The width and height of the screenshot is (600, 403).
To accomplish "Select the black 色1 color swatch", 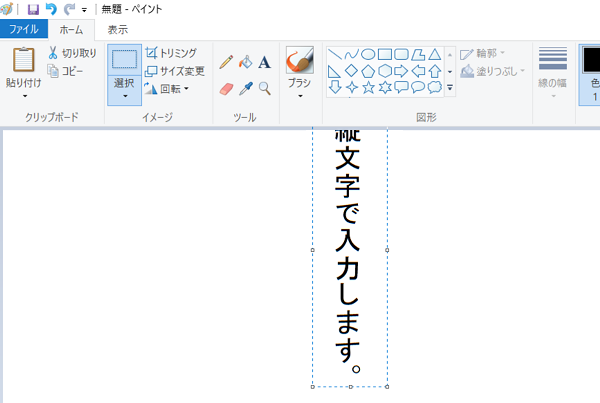I will click(x=592, y=60).
